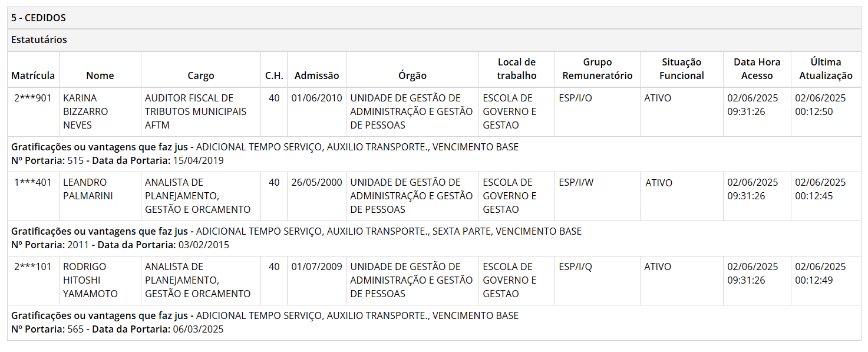Image resolution: width=868 pixels, height=352 pixels.
Task: Select the Nome column header
Action: pos(100,75)
